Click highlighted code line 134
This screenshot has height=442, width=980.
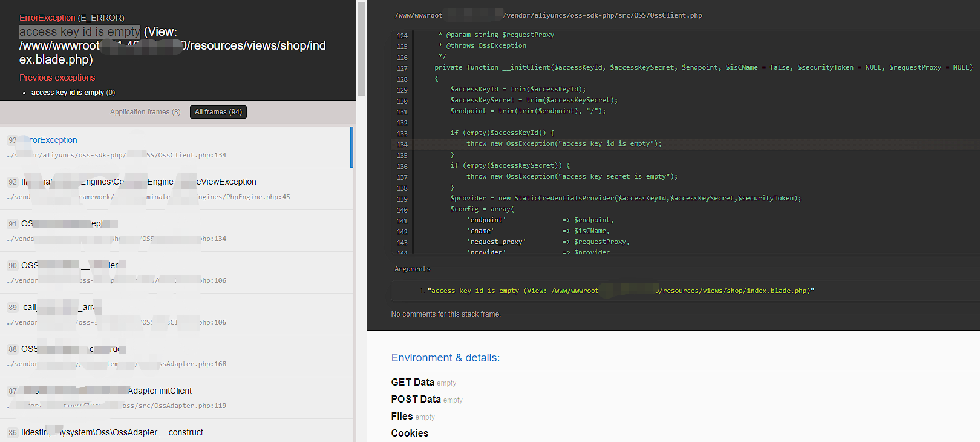pyautogui.click(x=685, y=144)
